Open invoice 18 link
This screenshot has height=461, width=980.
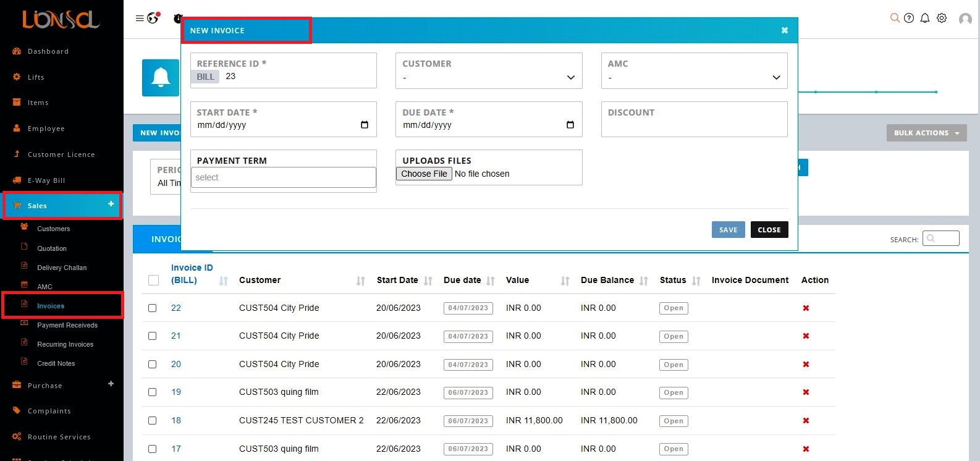click(176, 420)
